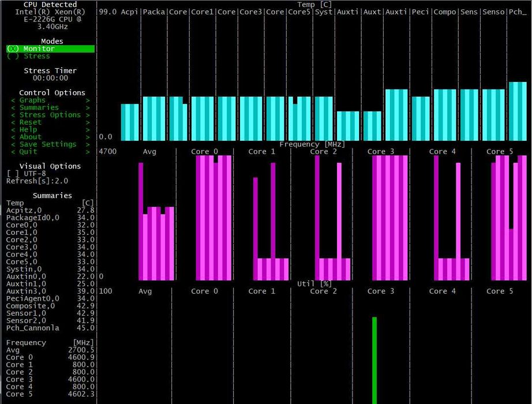Screen dimensions: 532x404
Task: Click the Core 0 frequency bar graph
Action: click(x=213, y=218)
